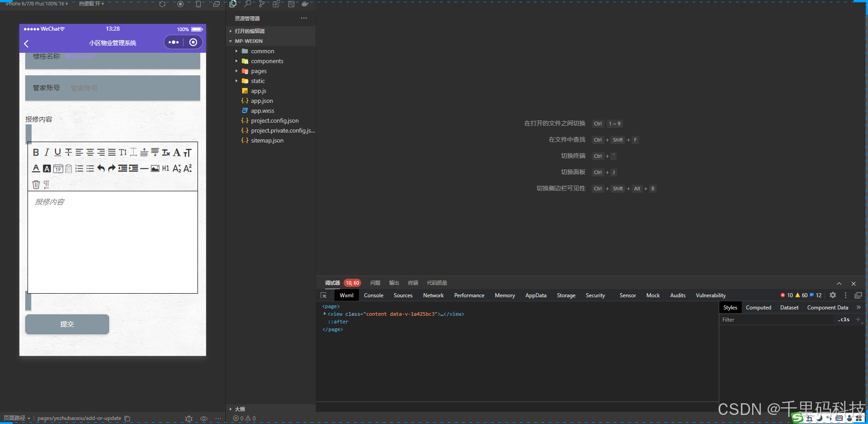This screenshot has height=424, width=868.
Task: Apply strikethrough formatting in the editor
Action: [x=69, y=152]
